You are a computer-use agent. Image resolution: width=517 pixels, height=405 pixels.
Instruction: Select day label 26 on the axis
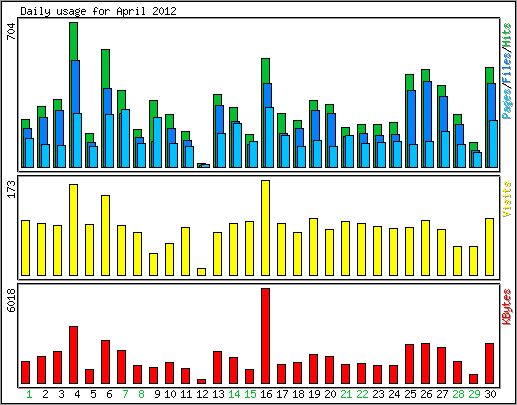pos(426,394)
